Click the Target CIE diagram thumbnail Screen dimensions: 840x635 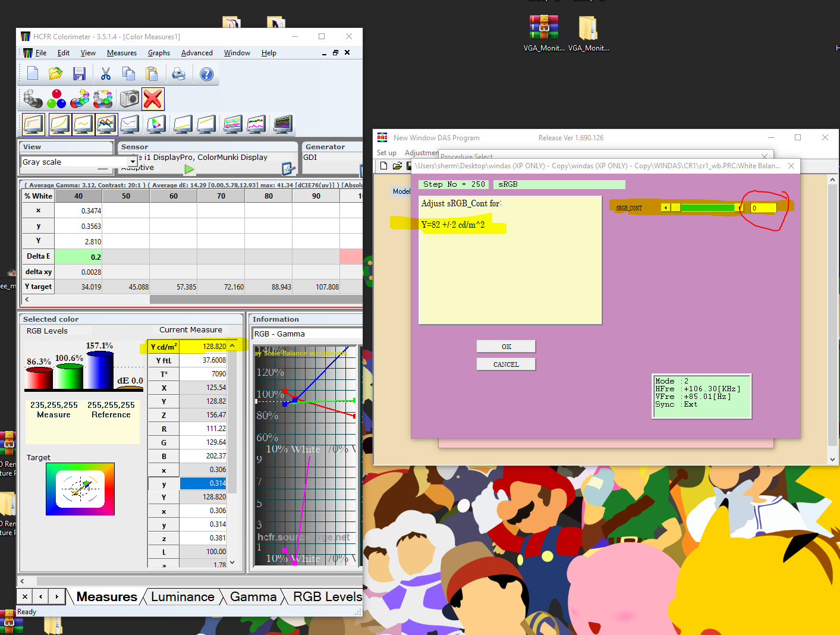pos(80,489)
